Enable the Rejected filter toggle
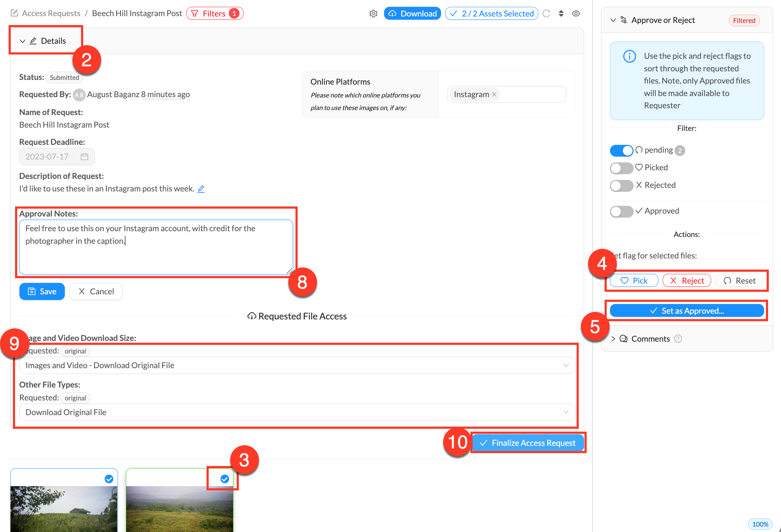781x532 pixels. point(621,186)
